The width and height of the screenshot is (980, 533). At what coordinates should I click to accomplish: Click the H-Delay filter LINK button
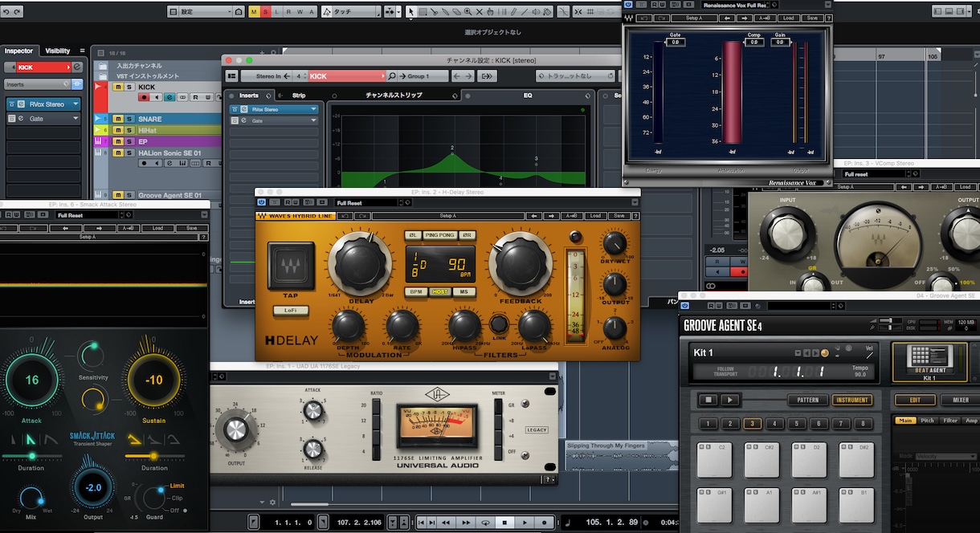499,324
